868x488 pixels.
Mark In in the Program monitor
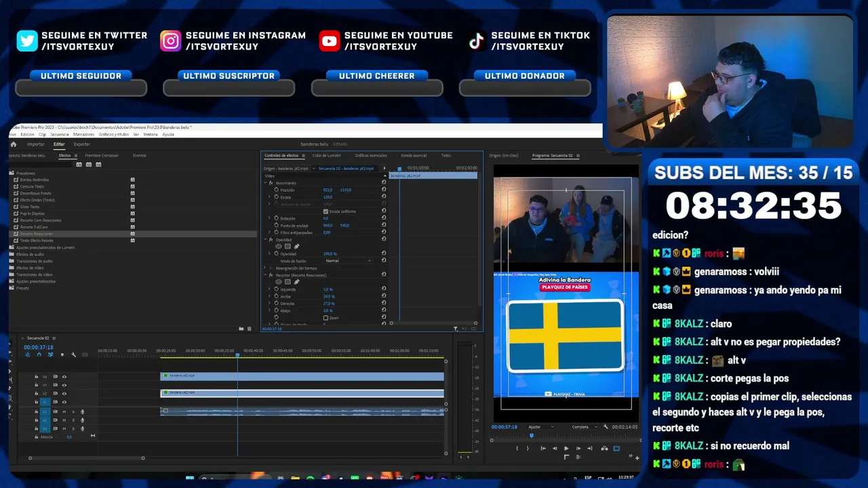point(517,448)
